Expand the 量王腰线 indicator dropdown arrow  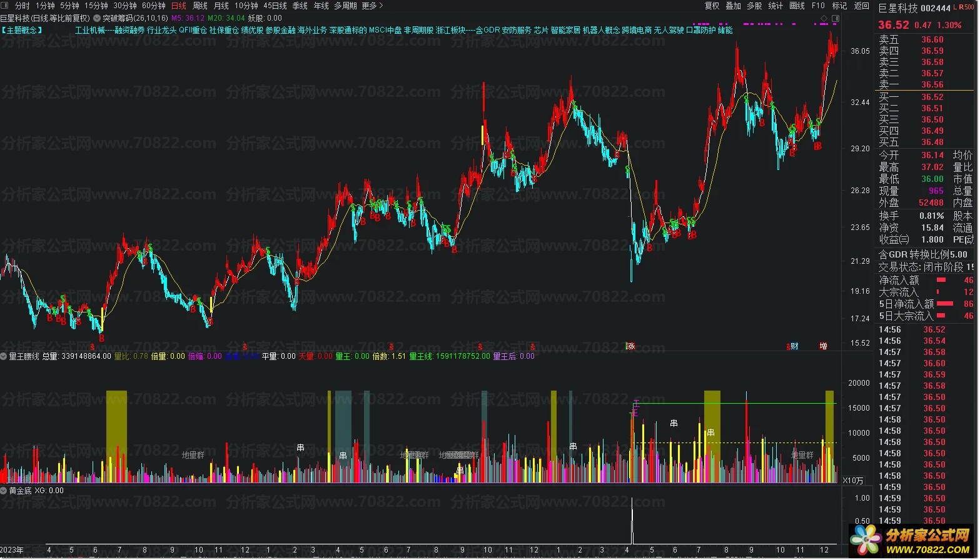click(x=4, y=356)
